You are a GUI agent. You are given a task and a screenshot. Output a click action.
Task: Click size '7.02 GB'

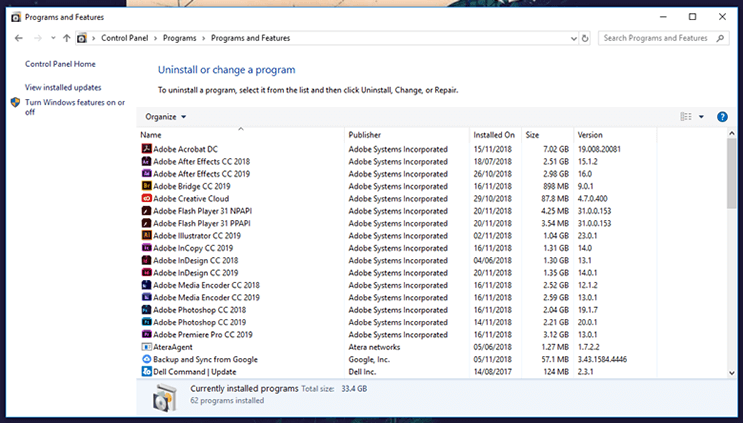point(556,149)
